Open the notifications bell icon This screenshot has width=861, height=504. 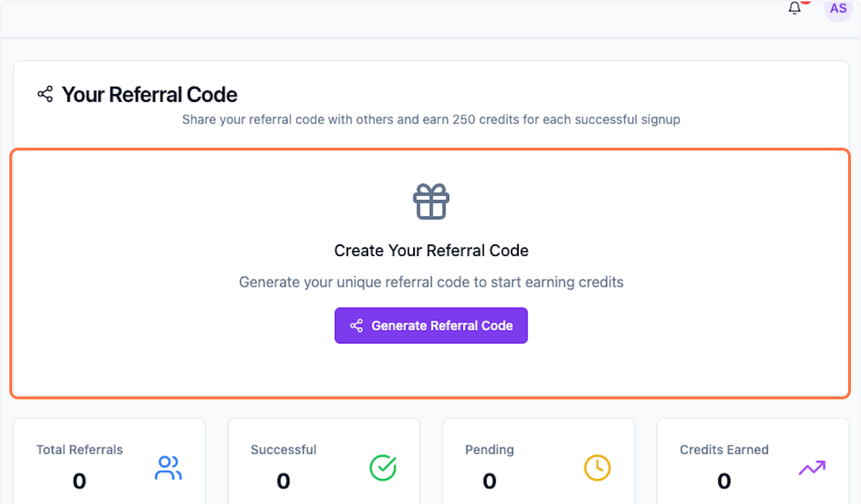click(x=794, y=9)
